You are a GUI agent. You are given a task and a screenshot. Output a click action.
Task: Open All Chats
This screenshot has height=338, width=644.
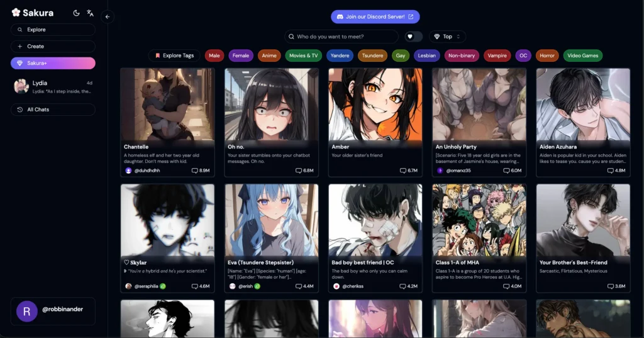pos(53,110)
